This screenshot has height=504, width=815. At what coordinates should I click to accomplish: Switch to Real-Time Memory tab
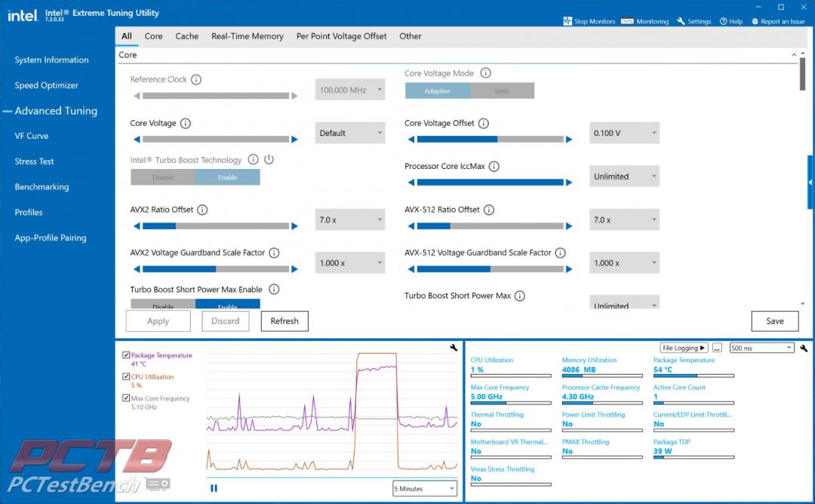pyautogui.click(x=248, y=36)
